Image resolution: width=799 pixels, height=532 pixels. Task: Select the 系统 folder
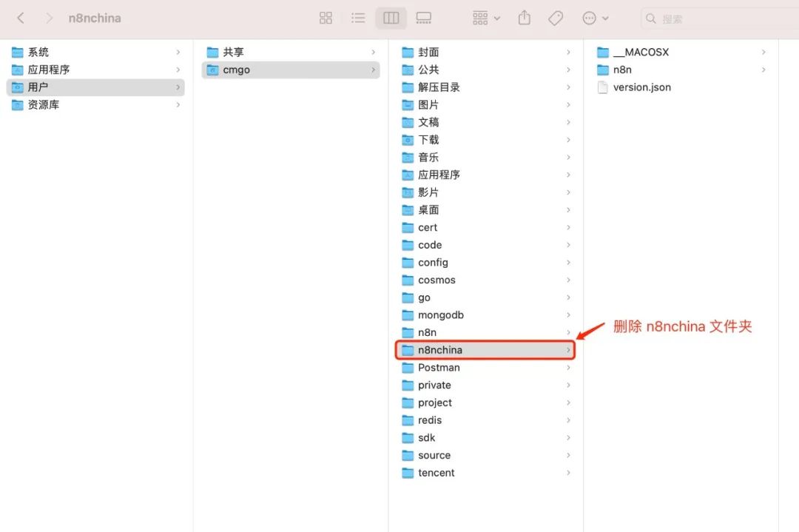(95, 52)
